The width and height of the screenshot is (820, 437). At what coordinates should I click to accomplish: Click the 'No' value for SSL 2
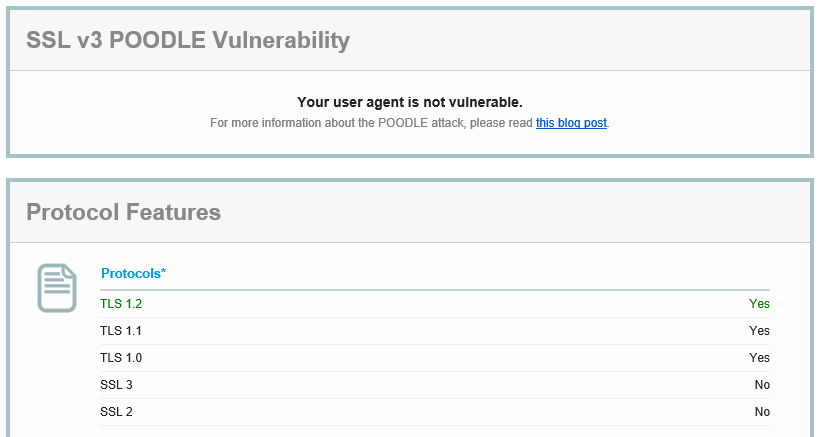pos(762,412)
